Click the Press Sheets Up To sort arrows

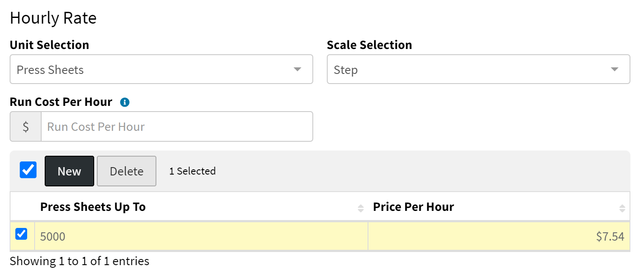click(x=361, y=208)
